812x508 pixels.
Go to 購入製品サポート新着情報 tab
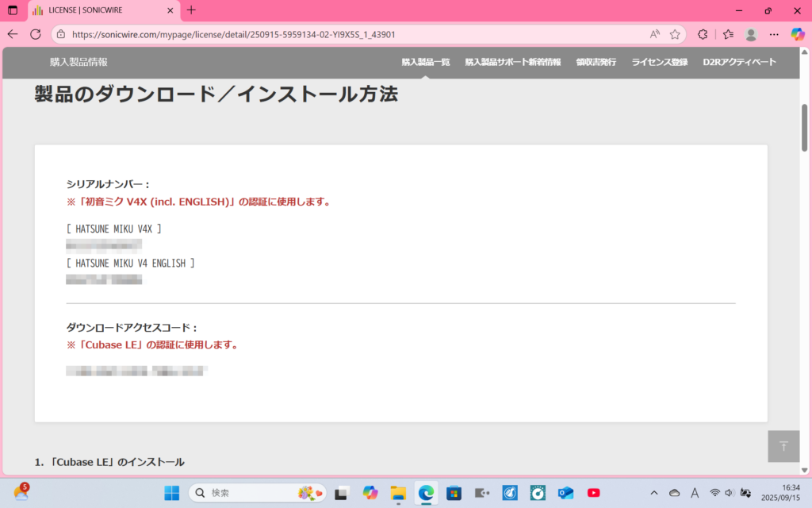(512, 62)
